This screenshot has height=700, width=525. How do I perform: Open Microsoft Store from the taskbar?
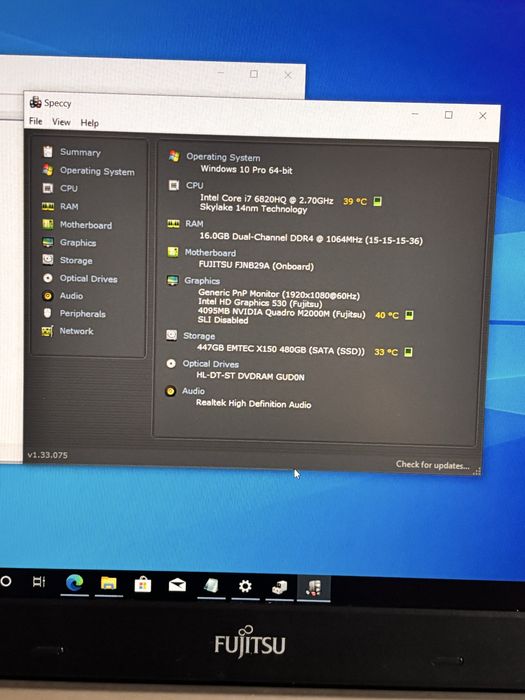(143, 584)
